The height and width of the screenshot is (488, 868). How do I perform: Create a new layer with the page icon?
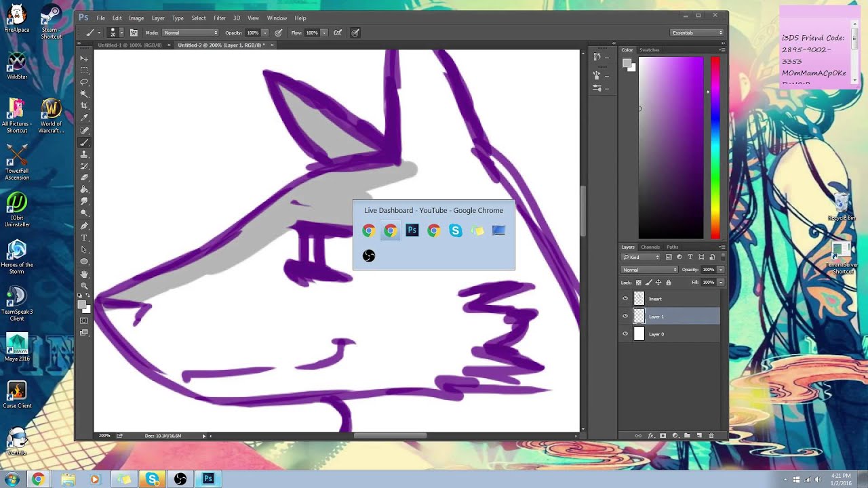pyautogui.click(x=699, y=435)
